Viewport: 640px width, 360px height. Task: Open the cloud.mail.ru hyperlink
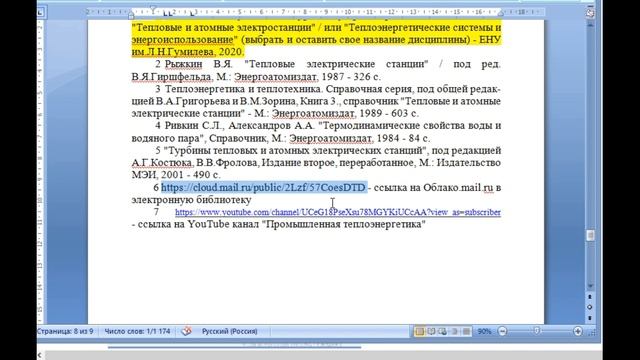tap(264, 187)
